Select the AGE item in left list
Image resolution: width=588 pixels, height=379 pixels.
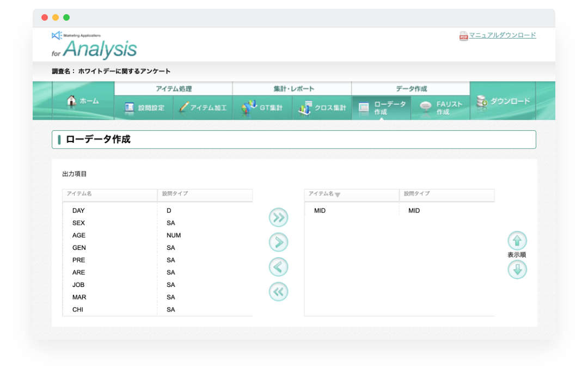79,235
